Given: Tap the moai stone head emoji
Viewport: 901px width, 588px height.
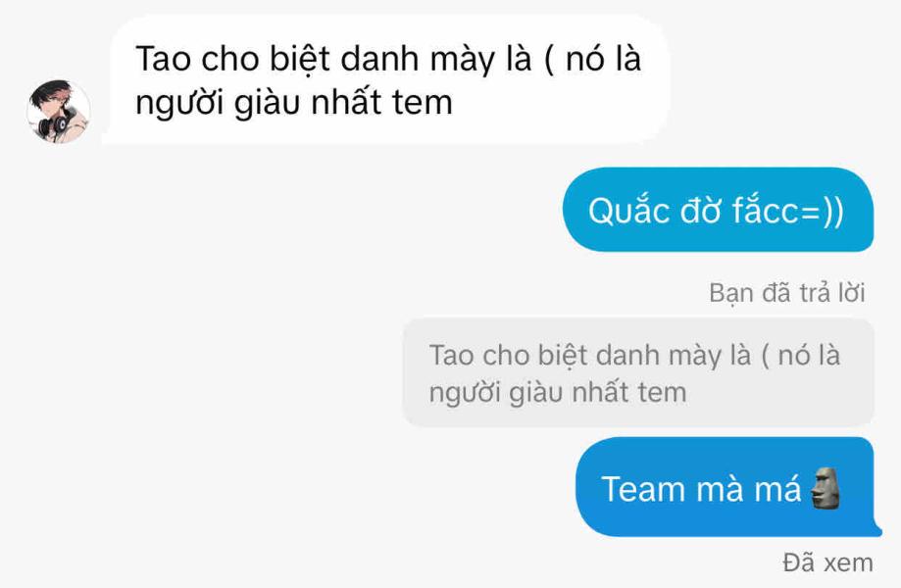Looking at the screenshot, I should 826,488.
